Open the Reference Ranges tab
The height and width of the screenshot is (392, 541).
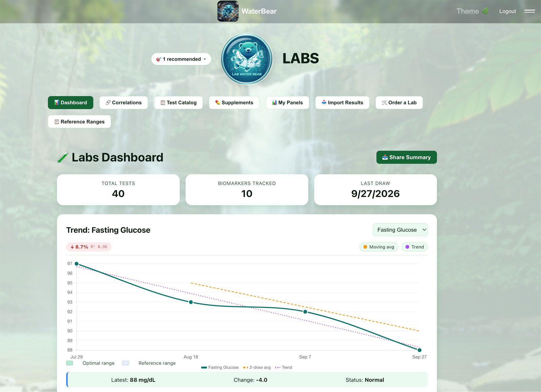pos(79,122)
